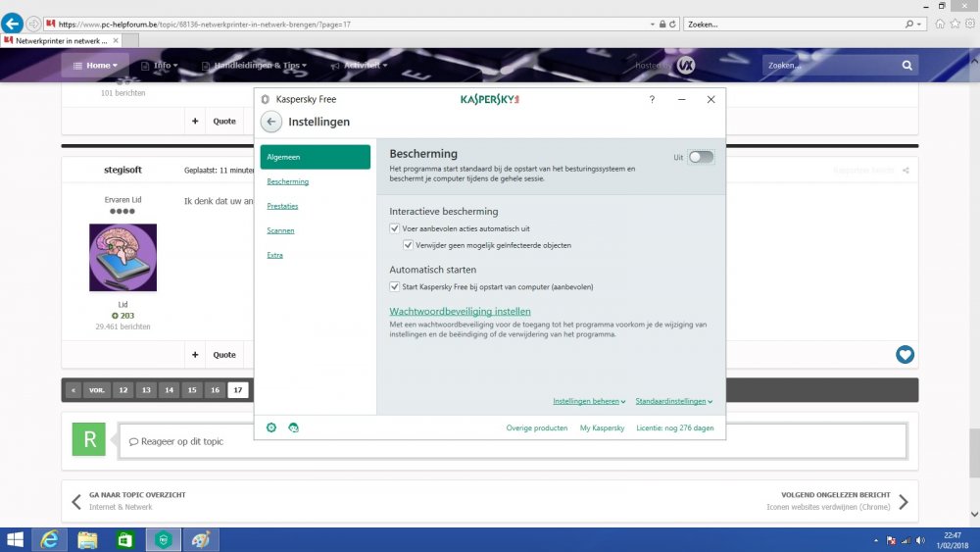980x552 pixels.
Task: Open the Prestaties settings section
Action: coord(282,206)
